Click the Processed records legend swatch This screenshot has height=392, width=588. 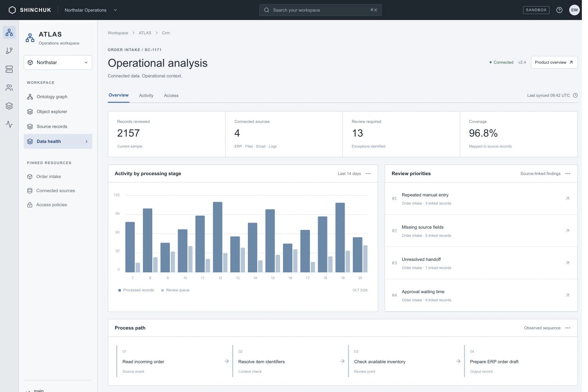point(120,290)
